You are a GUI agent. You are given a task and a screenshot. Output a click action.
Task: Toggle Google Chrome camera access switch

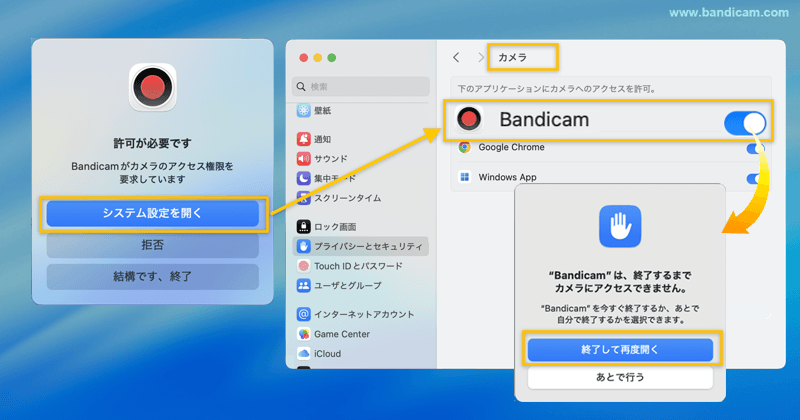click(x=755, y=149)
